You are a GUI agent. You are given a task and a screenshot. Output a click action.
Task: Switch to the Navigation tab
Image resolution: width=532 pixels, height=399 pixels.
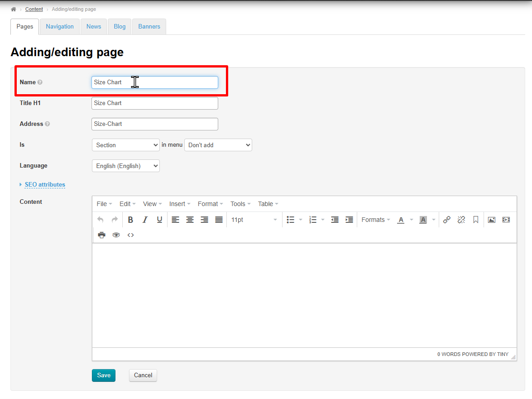(x=59, y=27)
